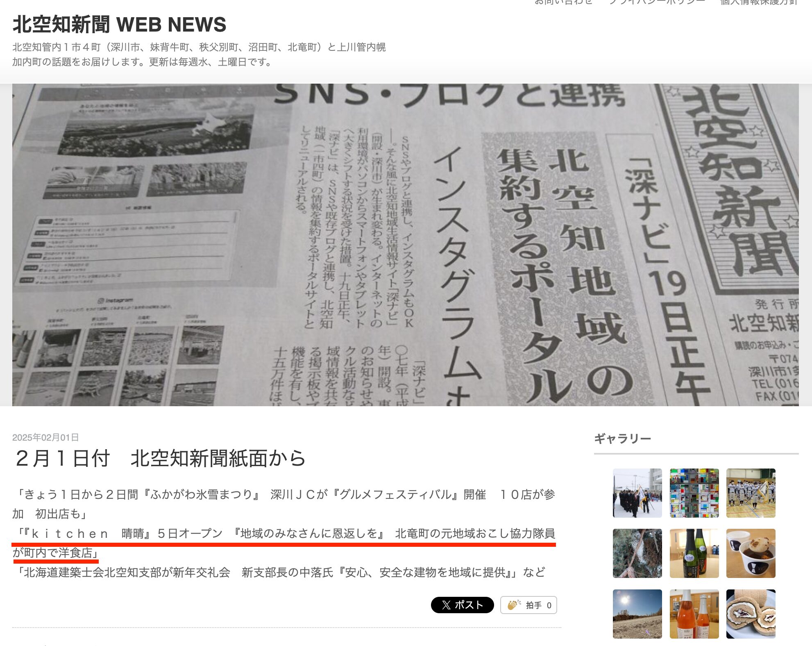Open the owl in tree thumbnail
The image size is (812, 646).
pos(637,553)
